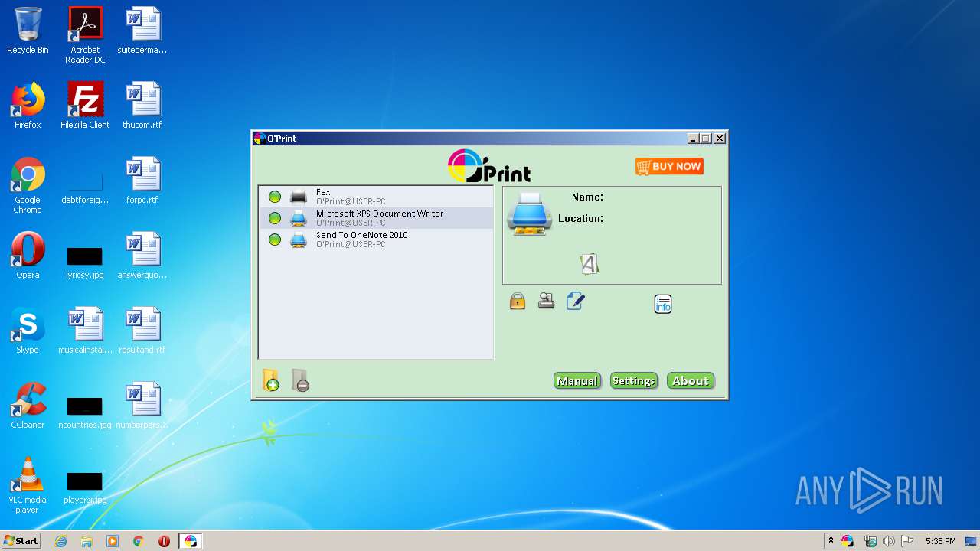Open the Settings button
Viewport: 980px width, 551px height.
634,381
